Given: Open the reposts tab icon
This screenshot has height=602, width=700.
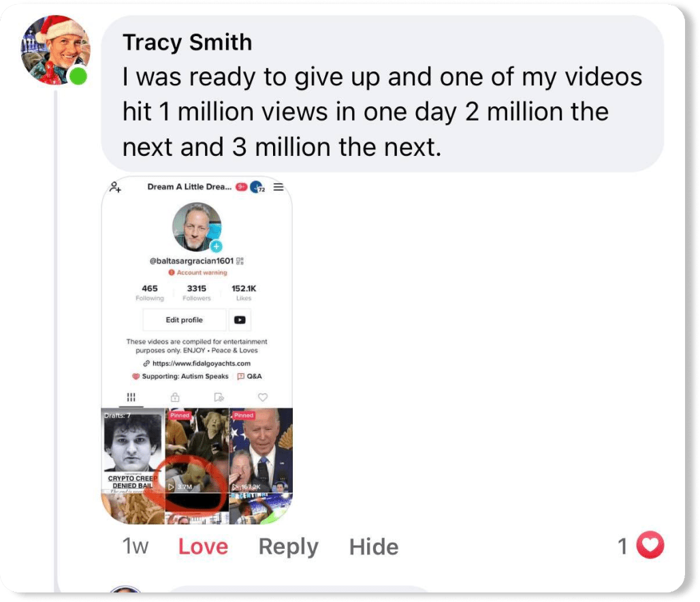Looking at the screenshot, I should [x=219, y=397].
